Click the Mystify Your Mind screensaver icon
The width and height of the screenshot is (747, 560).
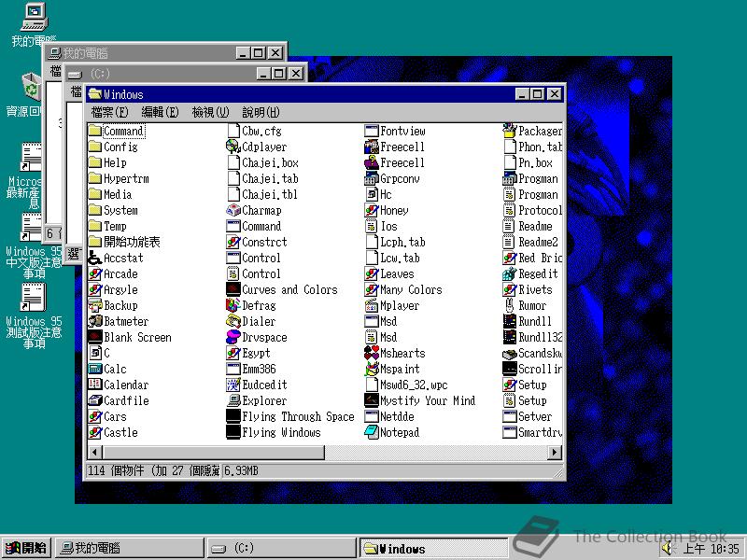[x=371, y=400]
